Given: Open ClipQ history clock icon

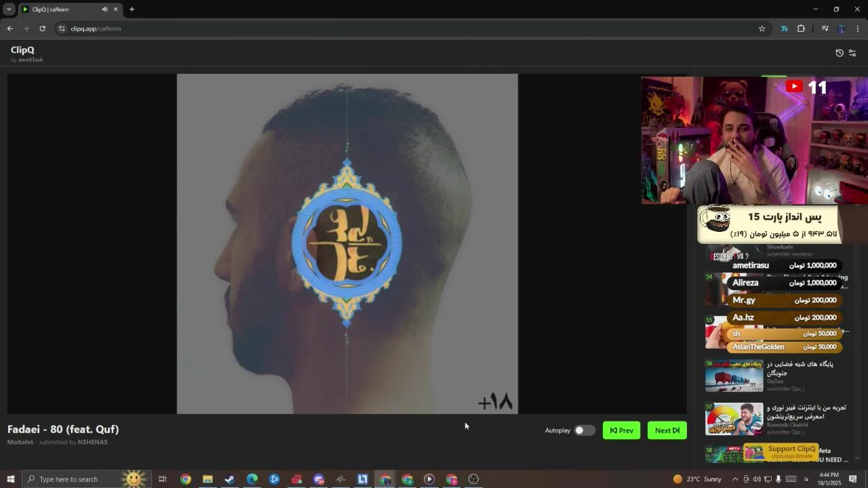Looking at the screenshot, I should point(840,53).
